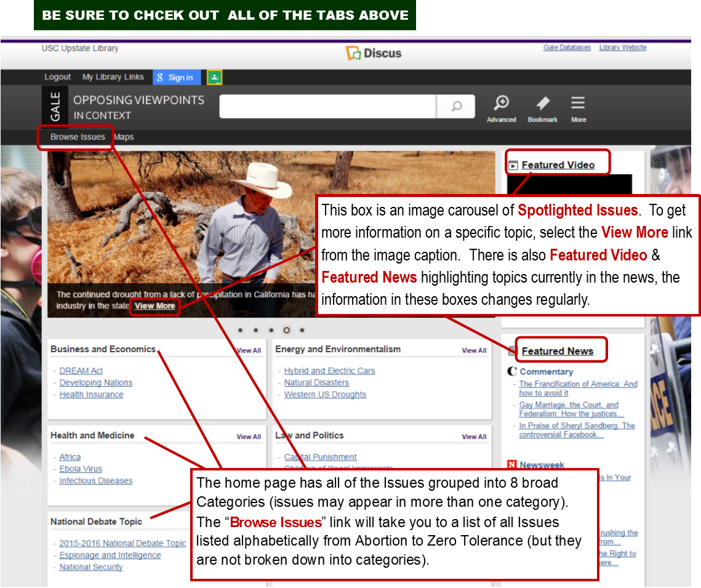Click the Commentary C icon

(x=512, y=372)
